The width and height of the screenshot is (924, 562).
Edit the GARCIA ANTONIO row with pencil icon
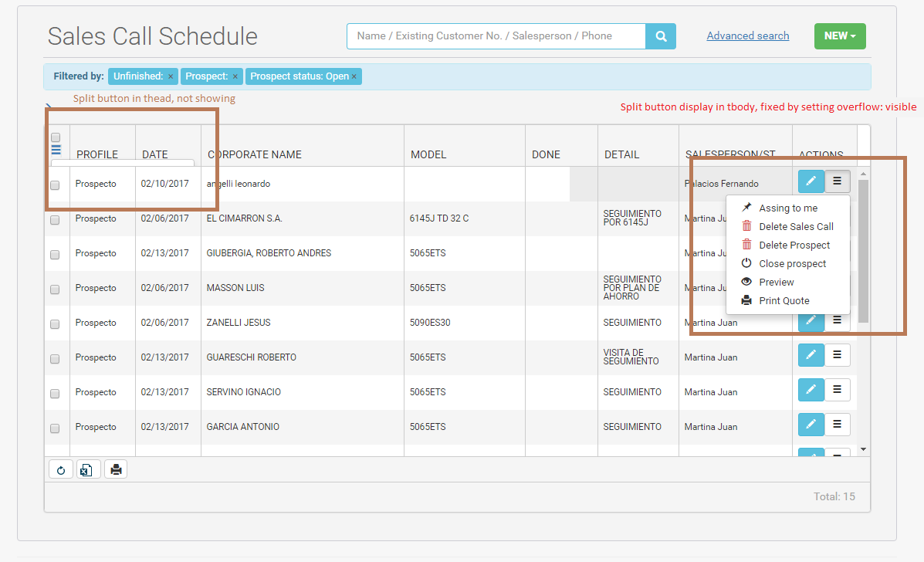pyautogui.click(x=811, y=425)
